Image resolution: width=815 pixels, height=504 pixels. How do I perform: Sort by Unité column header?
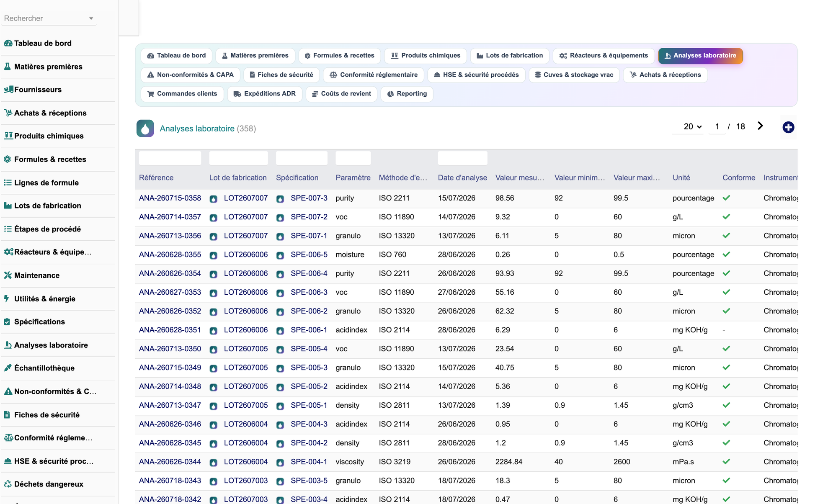click(681, 177)
